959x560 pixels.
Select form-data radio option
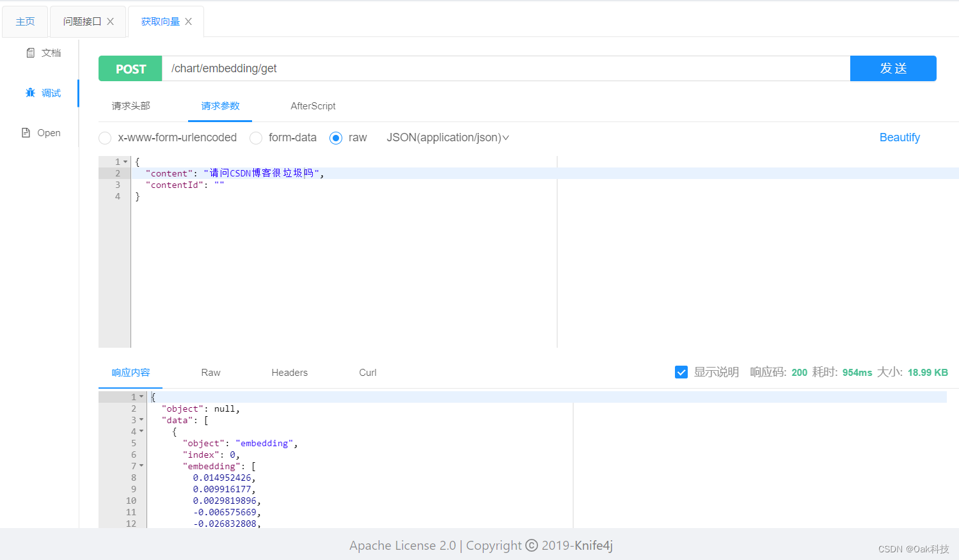(x=256, y=138)
